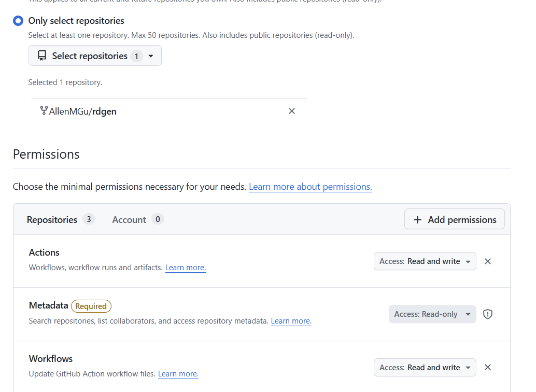This screenshot has width=536, height=392.
Task: Expand the Workflows access level dropdown
Action: click(425, 368)
